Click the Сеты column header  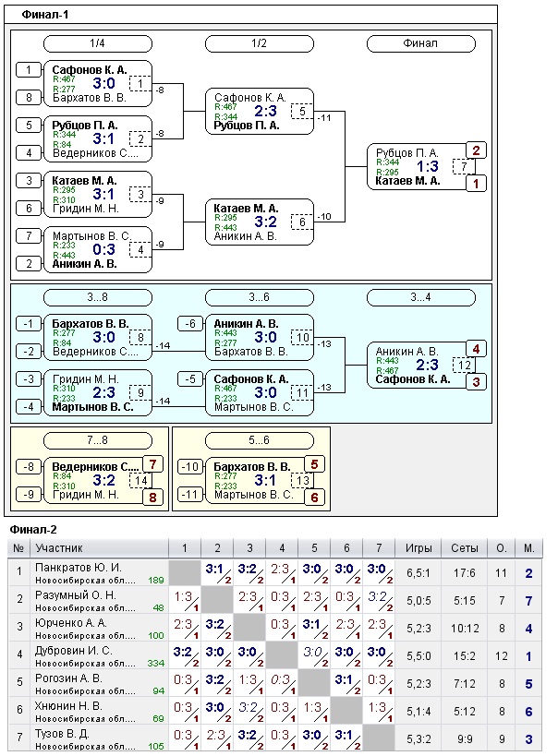point(465,548)
